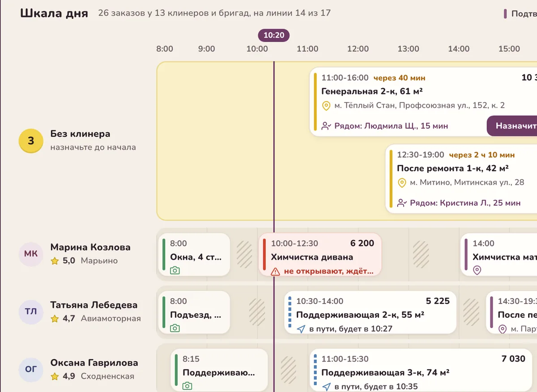Screen dimensions: 537x392
Task: Click the person-check icon before Рядом: Кристина Л.
Action: pos(402,203)
